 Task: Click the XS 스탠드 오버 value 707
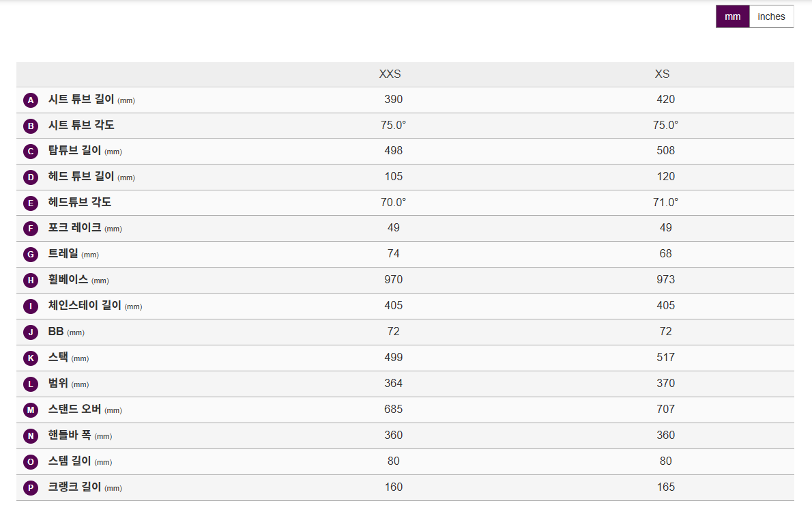pyautogui.click(x=665, y=410)
